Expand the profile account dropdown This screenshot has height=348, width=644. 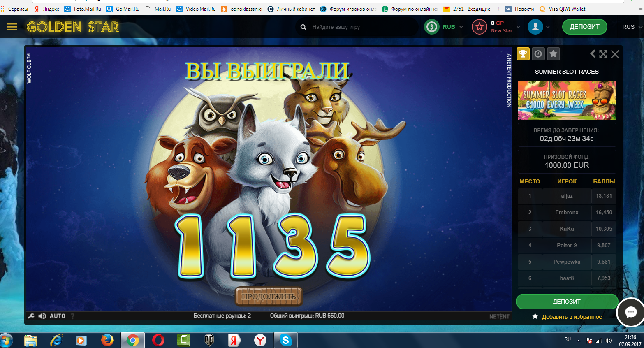(x=547, y=26)
